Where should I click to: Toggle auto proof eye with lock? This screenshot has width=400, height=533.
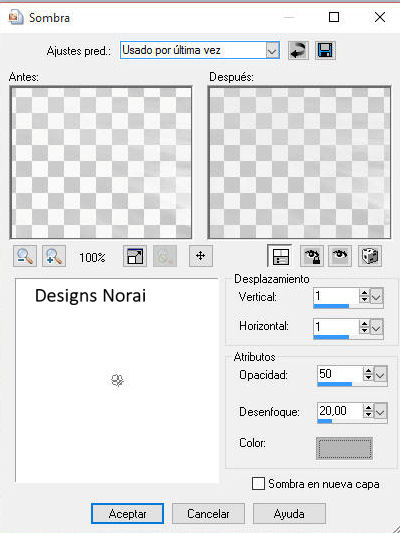click(x=312, y=256)
